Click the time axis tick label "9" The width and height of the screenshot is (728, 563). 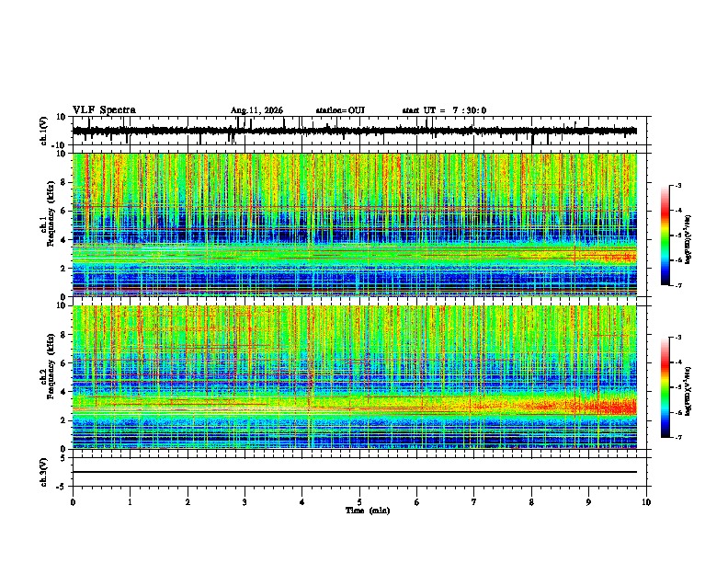588,502
